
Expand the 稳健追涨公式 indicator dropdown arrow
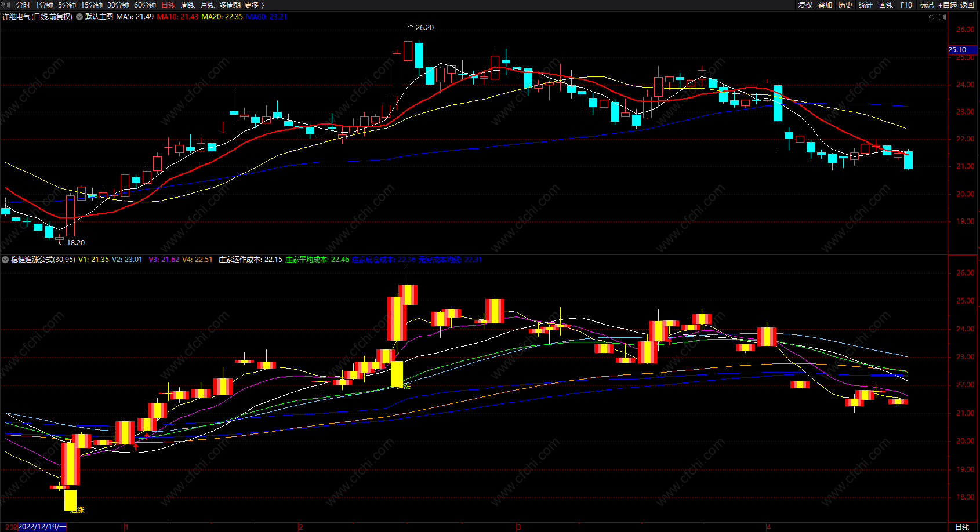(5, 260)
